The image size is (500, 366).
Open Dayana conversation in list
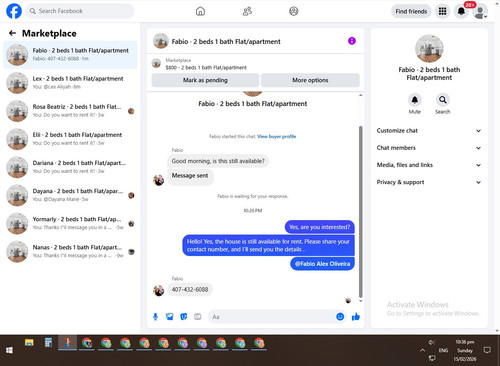pos(70,195)
